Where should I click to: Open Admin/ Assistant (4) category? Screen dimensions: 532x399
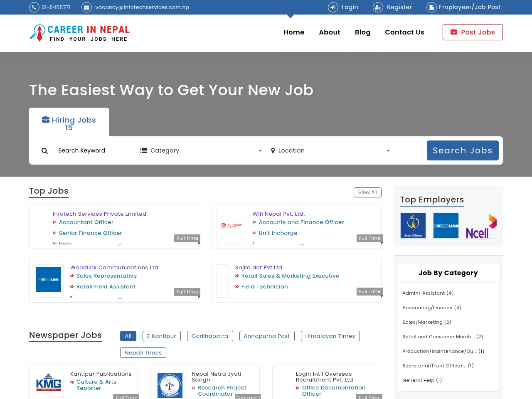(428, 293)
